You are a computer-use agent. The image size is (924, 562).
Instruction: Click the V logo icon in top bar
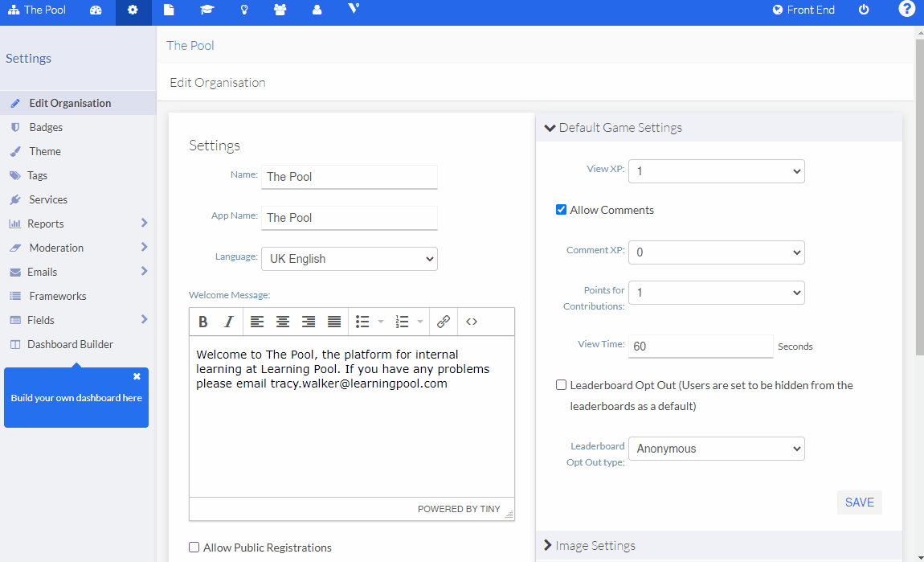tap(352, 10)
